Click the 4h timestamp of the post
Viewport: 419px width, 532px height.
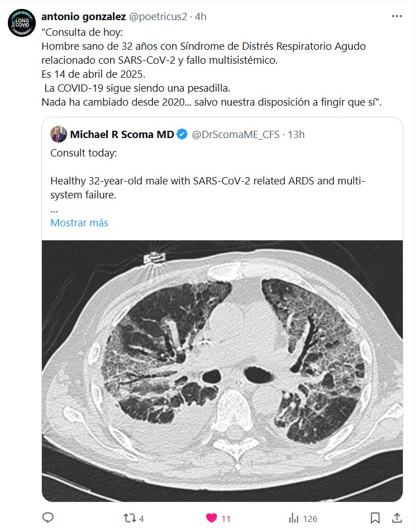200,17
